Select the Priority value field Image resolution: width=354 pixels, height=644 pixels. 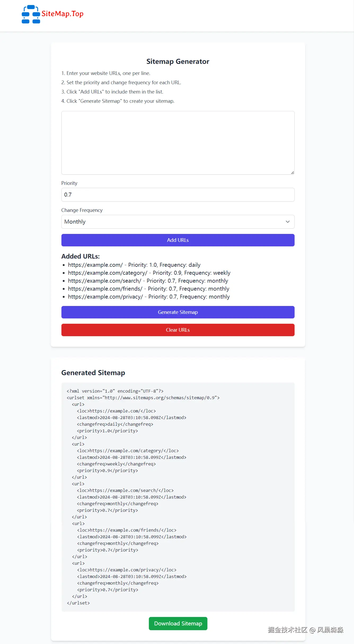point(178,194)
